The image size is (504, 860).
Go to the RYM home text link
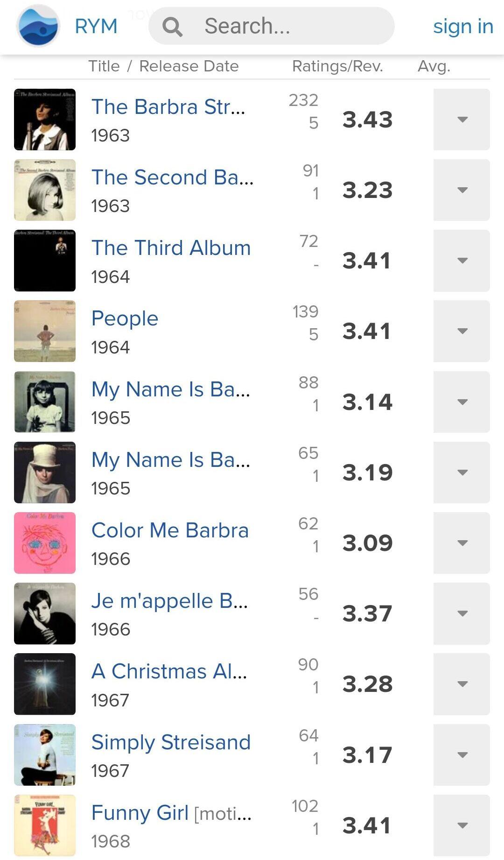96,26
